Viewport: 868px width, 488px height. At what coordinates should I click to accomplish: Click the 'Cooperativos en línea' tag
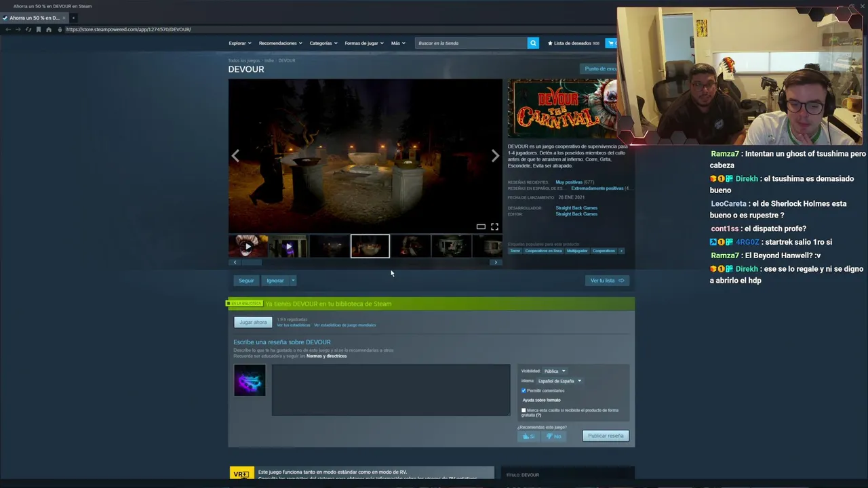[x=543, y=251]
